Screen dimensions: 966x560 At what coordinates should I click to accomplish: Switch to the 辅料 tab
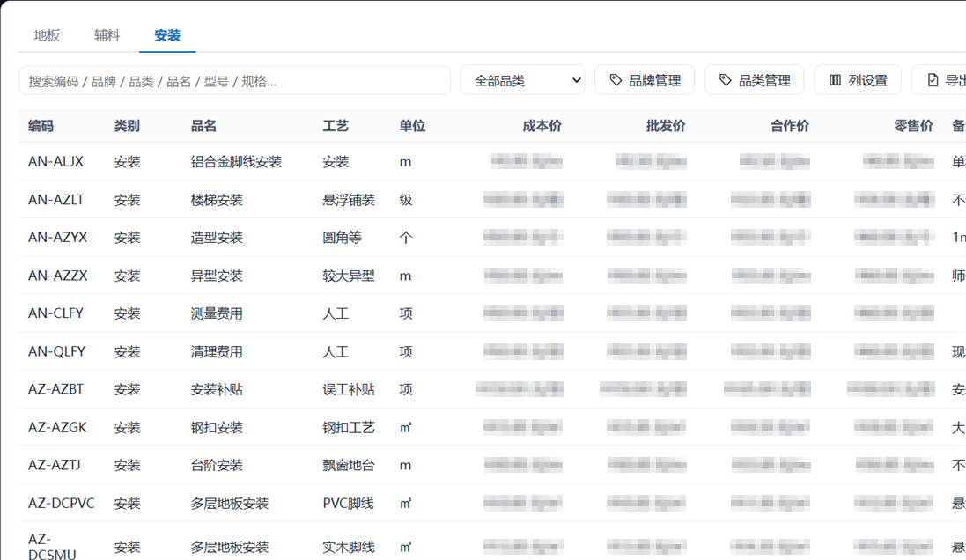click(107, 35)
